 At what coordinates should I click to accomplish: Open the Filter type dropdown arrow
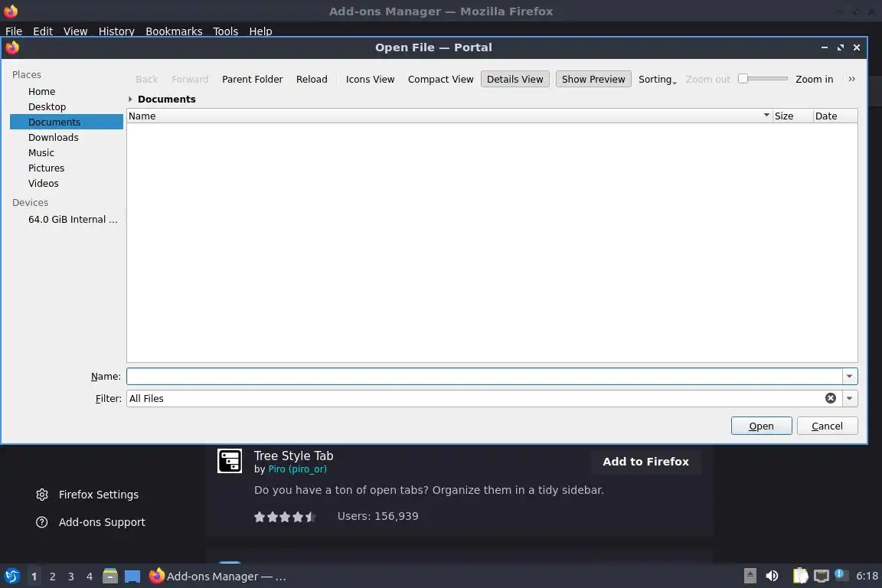(x=849, y=398)
